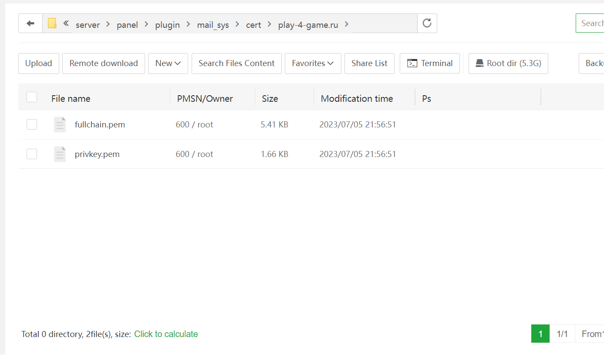Check the fullchain.pem checkbox
This screenshot has width=604, height=364.
pyautogui.click(x=32, y=125)
